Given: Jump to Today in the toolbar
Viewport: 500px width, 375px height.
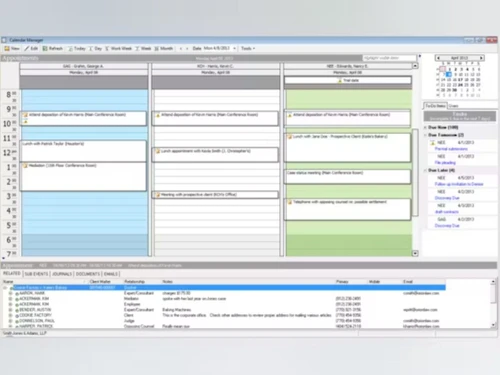Looking at the screenshot, I should point(77,49).
